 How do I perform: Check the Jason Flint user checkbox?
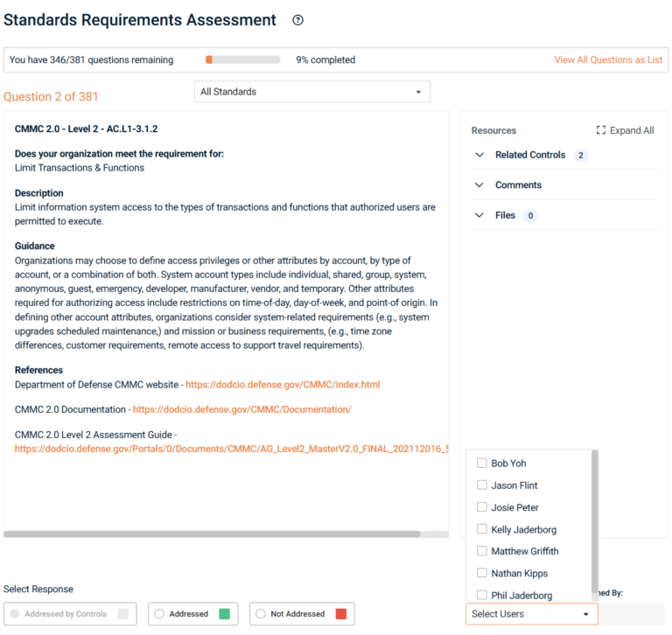(x=482, y=485)
